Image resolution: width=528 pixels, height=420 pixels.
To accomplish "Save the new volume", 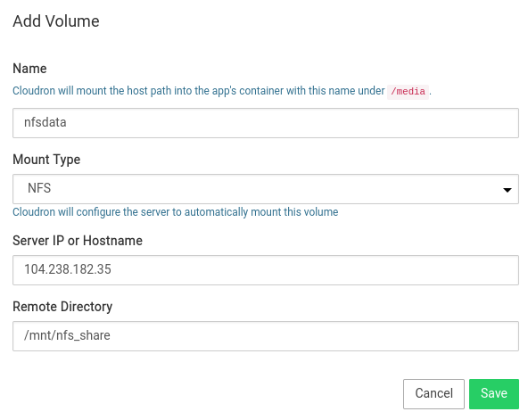I will (493, 394).
